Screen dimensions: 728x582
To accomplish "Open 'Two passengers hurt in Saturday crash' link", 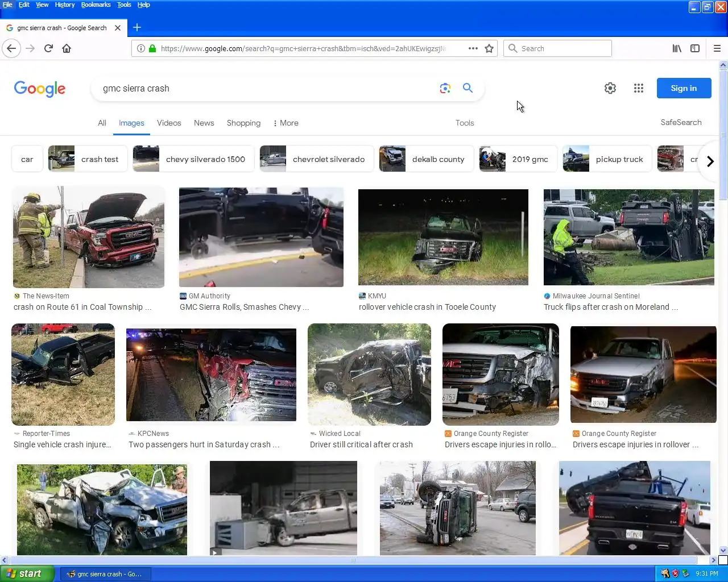I will tap(204, 444).
